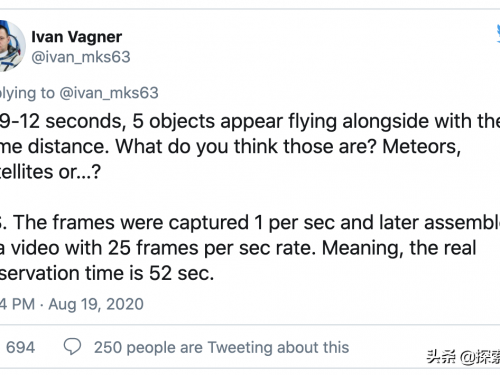Click the "52 sec." text
500x375 pixels.
181,273
